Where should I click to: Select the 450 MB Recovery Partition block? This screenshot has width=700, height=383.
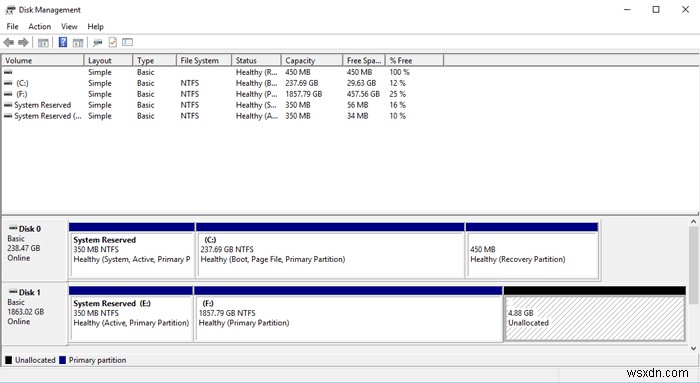(532, 250)
